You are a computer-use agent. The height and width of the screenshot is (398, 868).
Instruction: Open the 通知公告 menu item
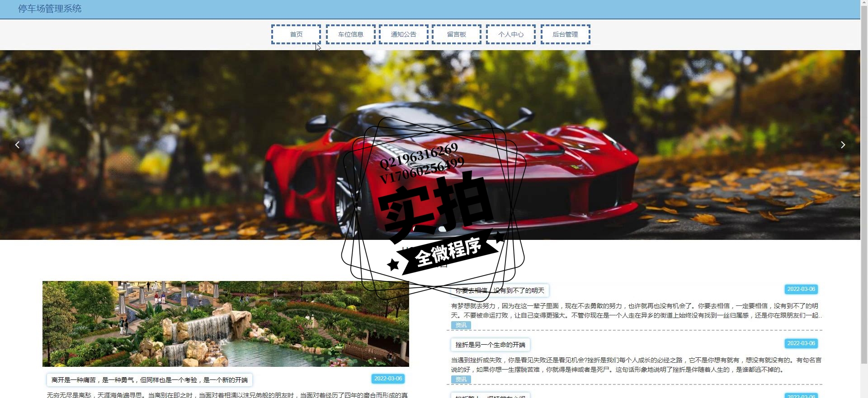tap(404, 34)
